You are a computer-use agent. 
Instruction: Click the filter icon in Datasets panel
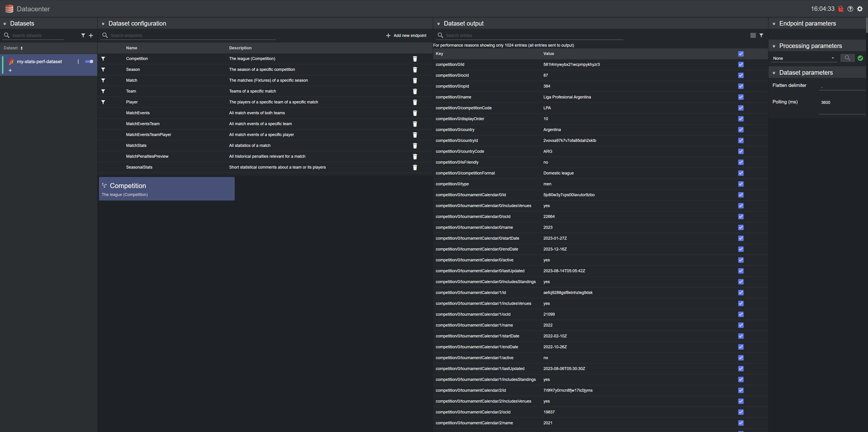pyautogui.click(x=83, y=35)
